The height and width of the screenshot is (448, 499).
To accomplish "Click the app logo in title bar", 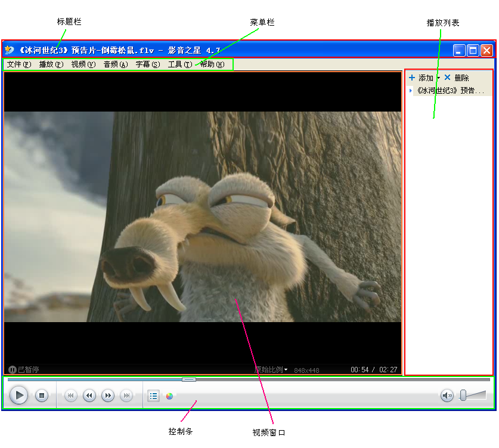I will coord(9,50).
